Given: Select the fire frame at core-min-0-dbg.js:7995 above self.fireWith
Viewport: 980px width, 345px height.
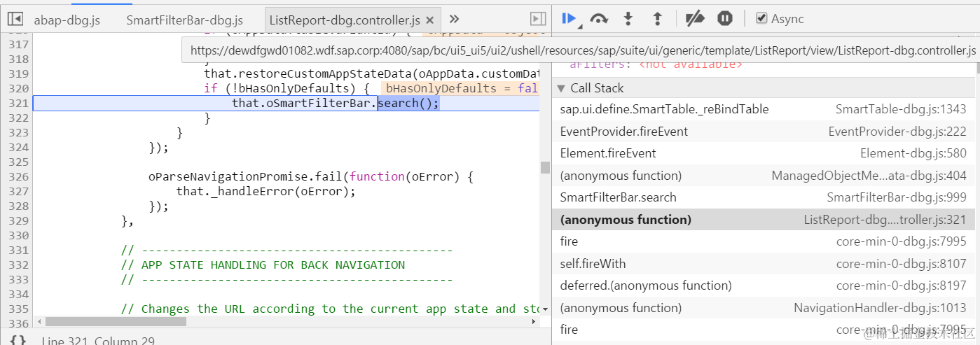Looking at the screenshot, I should pos(763,241).
